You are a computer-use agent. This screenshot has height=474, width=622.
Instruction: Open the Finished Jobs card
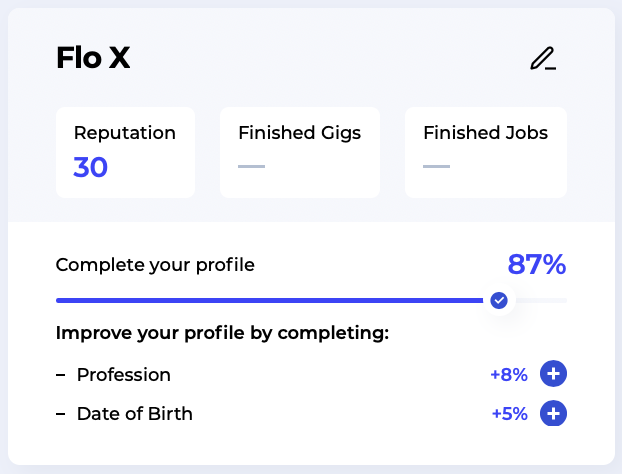tap(486, 152)
